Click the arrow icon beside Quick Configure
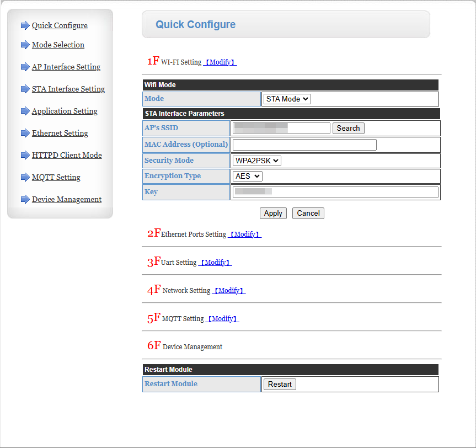476x448 pixels. point(25,25)
